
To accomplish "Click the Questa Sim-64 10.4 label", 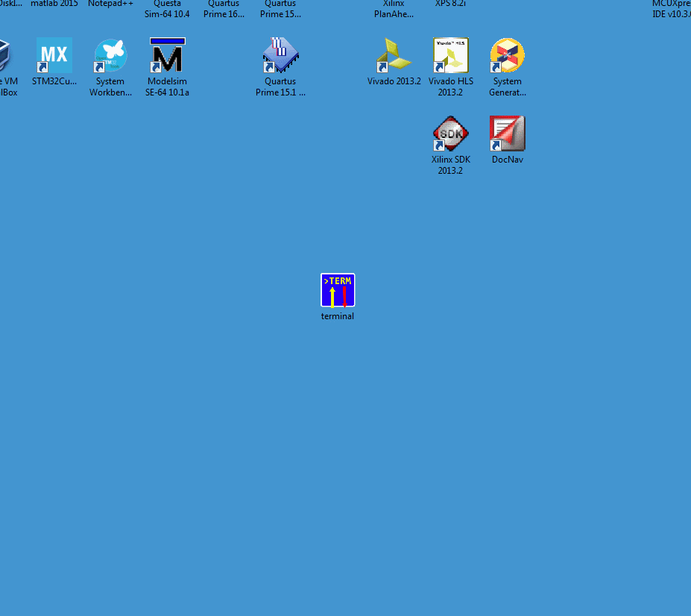I will 167,8.
